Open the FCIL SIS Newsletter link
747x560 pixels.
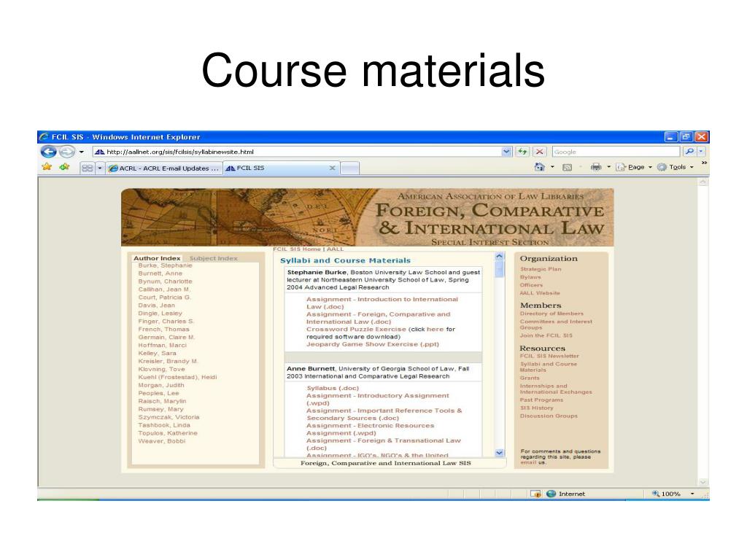coord(549,356)
